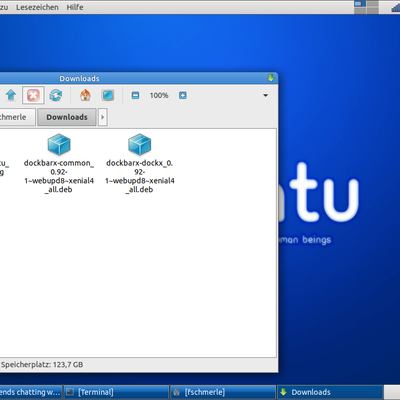Open the view mode dropdown arrow
The image size is (400, 400).
[x=266, y=95]
